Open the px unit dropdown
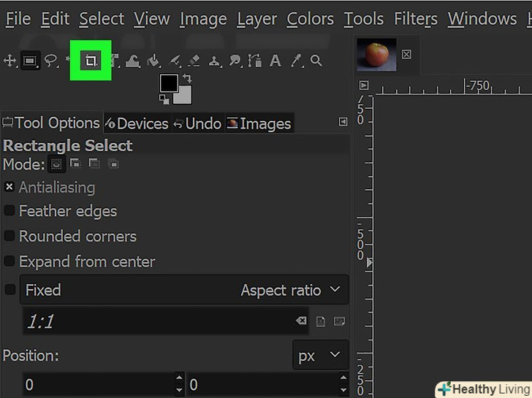The width and height of the screenshot is (532, 398). [320, 356]
